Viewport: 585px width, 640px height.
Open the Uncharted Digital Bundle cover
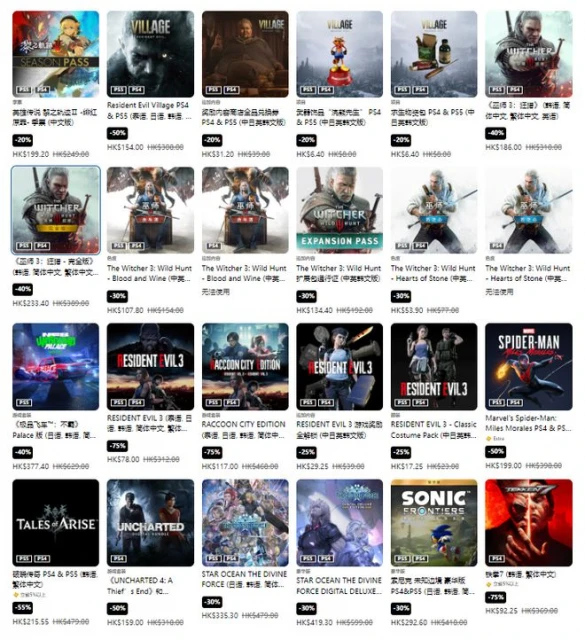pos(150,522)
